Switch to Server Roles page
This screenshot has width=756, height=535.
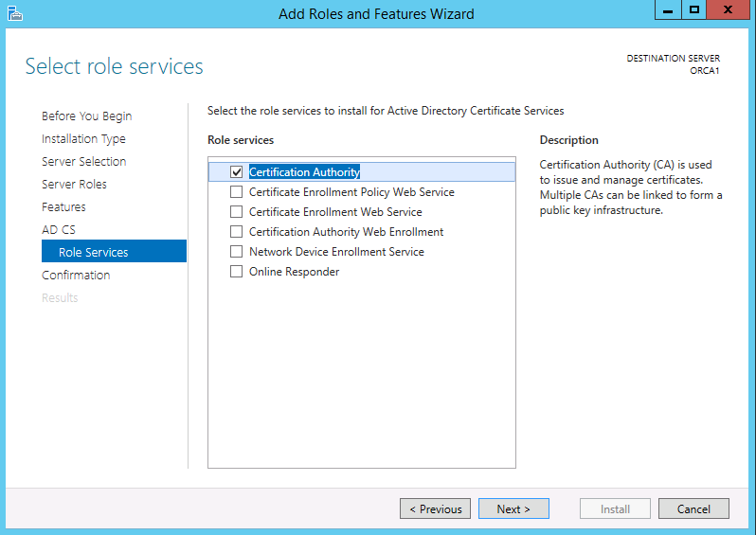[x=74, y=185]
